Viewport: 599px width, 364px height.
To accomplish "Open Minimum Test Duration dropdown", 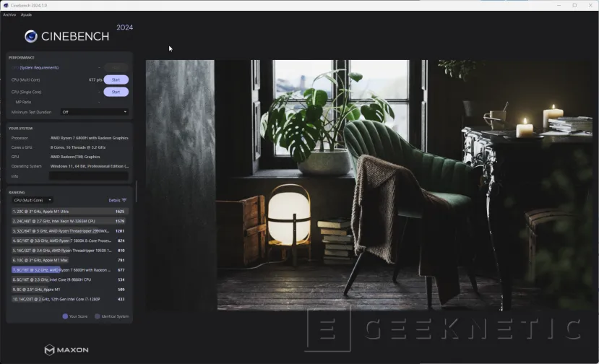I will pyautogui.click(x=95, y=112).
